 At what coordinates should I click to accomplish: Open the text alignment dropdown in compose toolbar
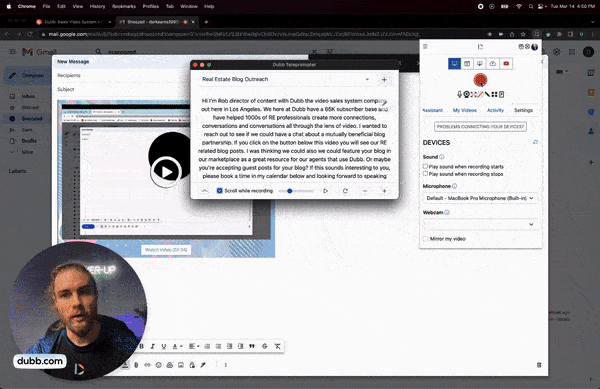click(x=194, y=346)
